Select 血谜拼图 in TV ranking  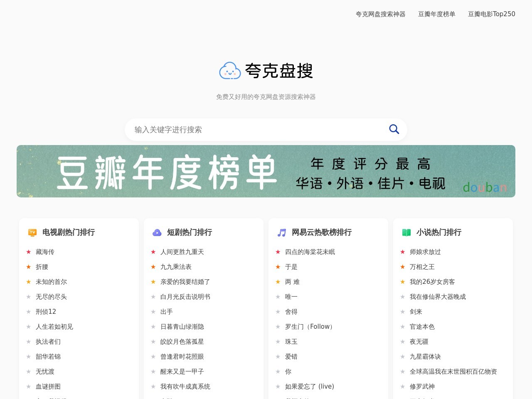click(48, 387)
